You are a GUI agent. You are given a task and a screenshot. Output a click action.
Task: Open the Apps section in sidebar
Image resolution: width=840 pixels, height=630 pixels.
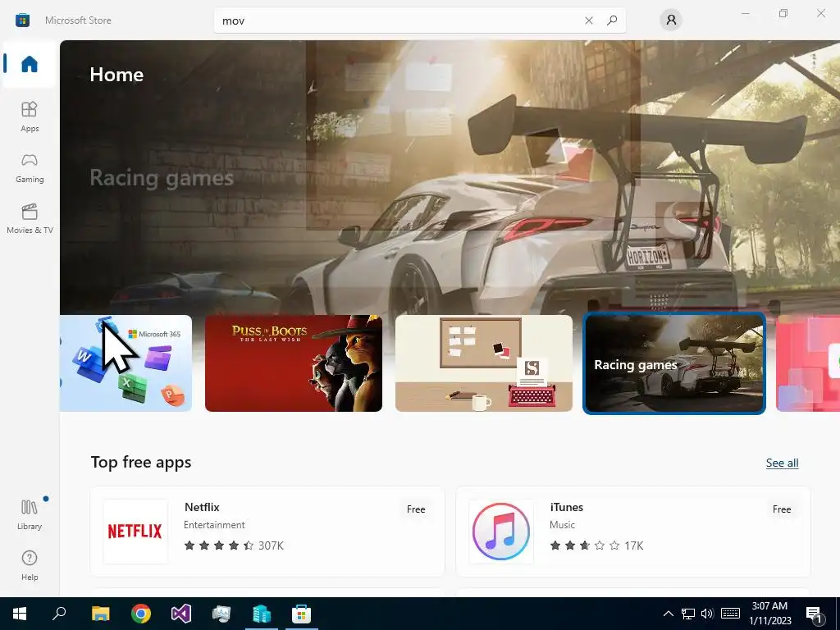pos(30,116)
